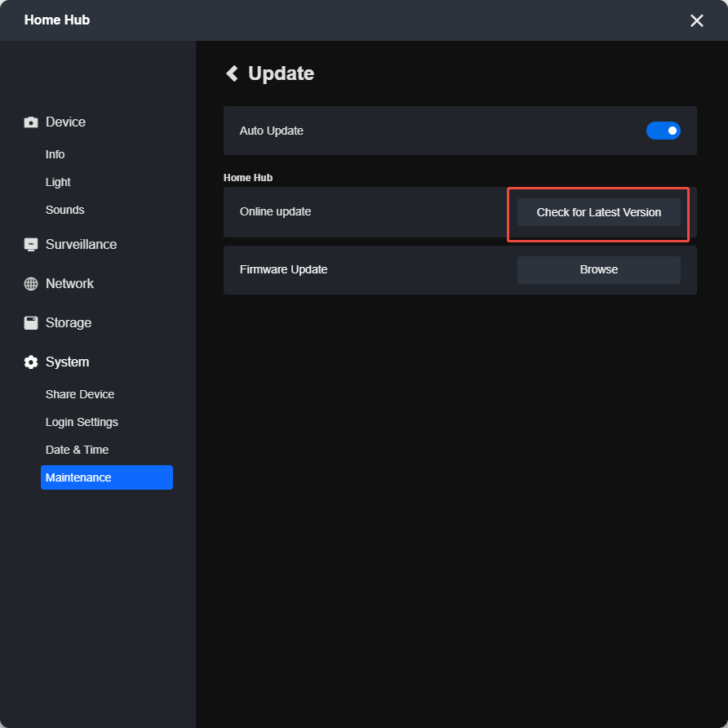Screen dimensions: 728x728
Task: Click the Firmware Update label
Action: (283, 270)
